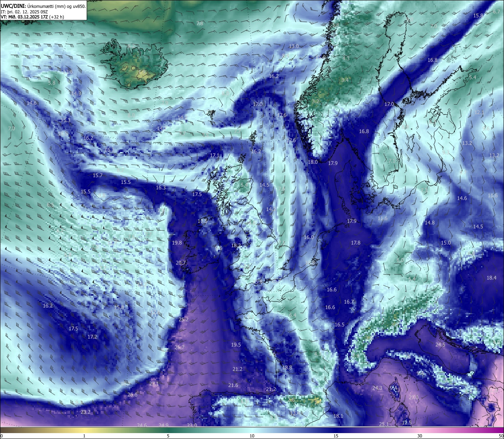Click the 24.6 value at the bottom edge
The width and height of the screenshot is (504, 439).
(142, 425)
